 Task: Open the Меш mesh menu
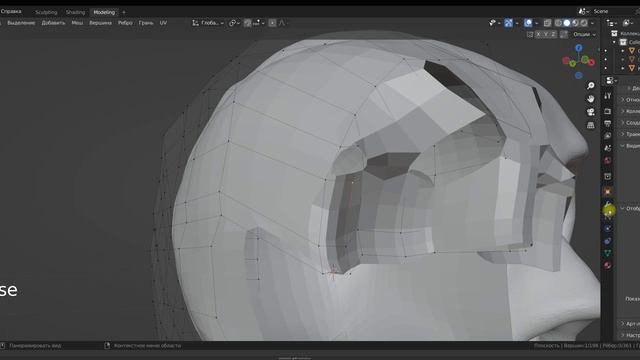[x=77, y=23]
